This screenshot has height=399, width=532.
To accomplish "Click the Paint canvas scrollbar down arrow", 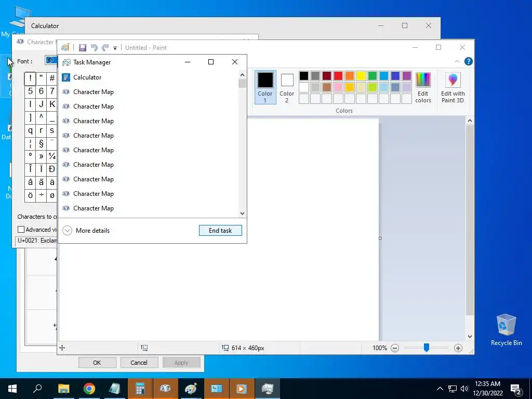I will point(470,337).
